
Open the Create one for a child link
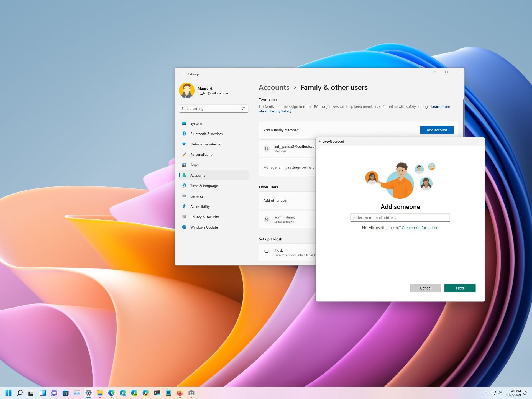point(420,227)
